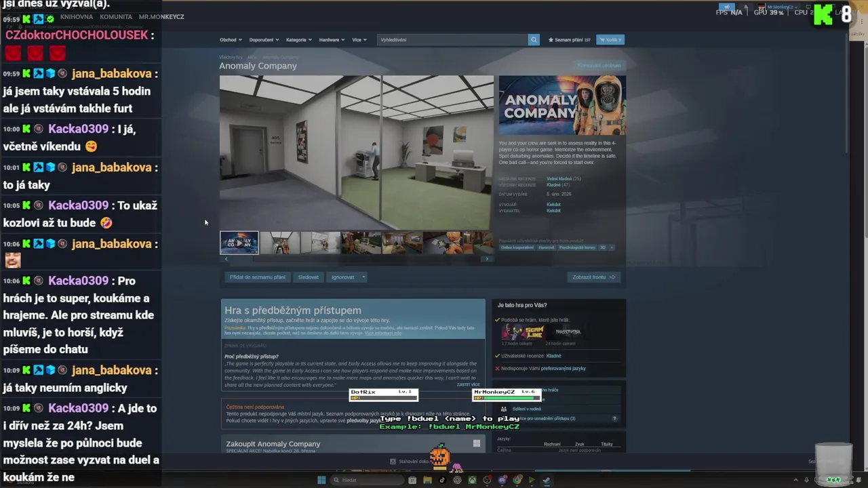
Task: Click the Psychologické horory tag
Action: click(577, 247)
